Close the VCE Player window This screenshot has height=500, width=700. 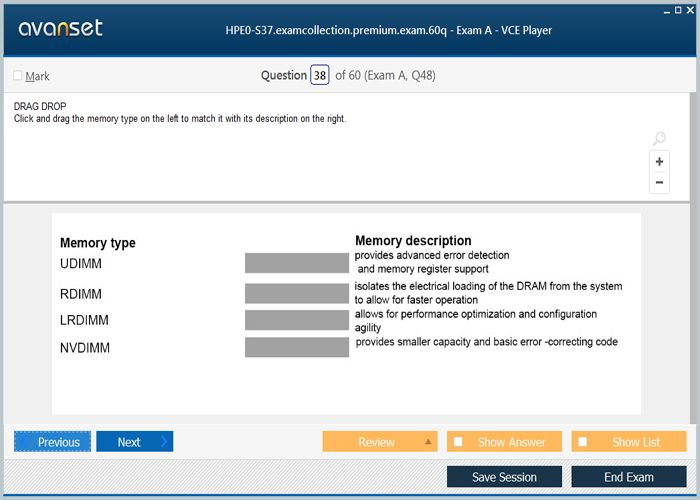[692, 9]
